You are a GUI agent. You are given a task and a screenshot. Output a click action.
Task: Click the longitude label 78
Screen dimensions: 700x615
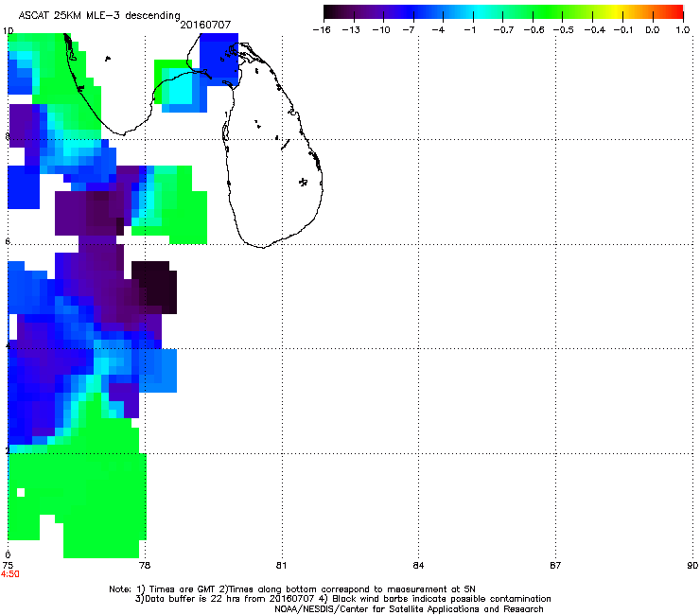[145, 566]
